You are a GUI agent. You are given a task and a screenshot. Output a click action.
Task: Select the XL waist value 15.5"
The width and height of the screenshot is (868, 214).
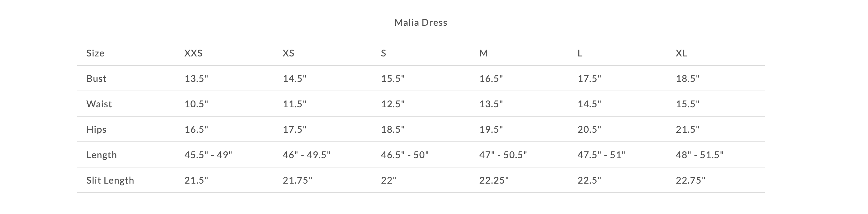tap(688, 104)
